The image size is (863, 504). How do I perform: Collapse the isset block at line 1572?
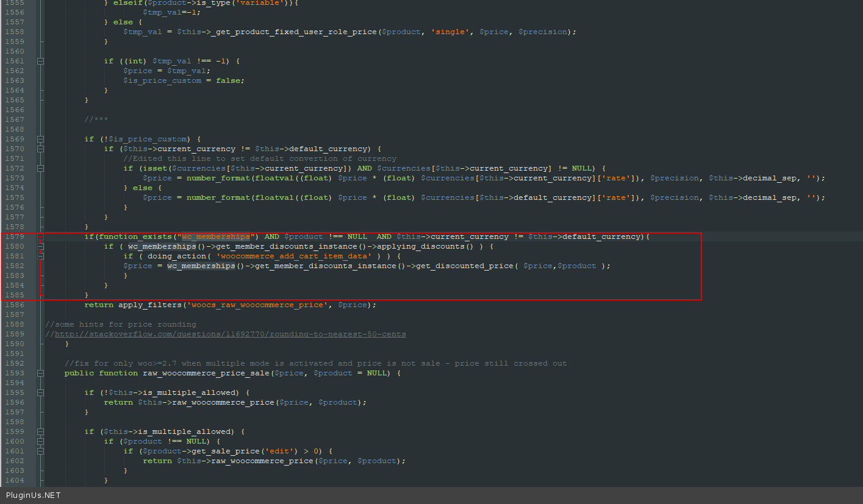tap(40, 168)
